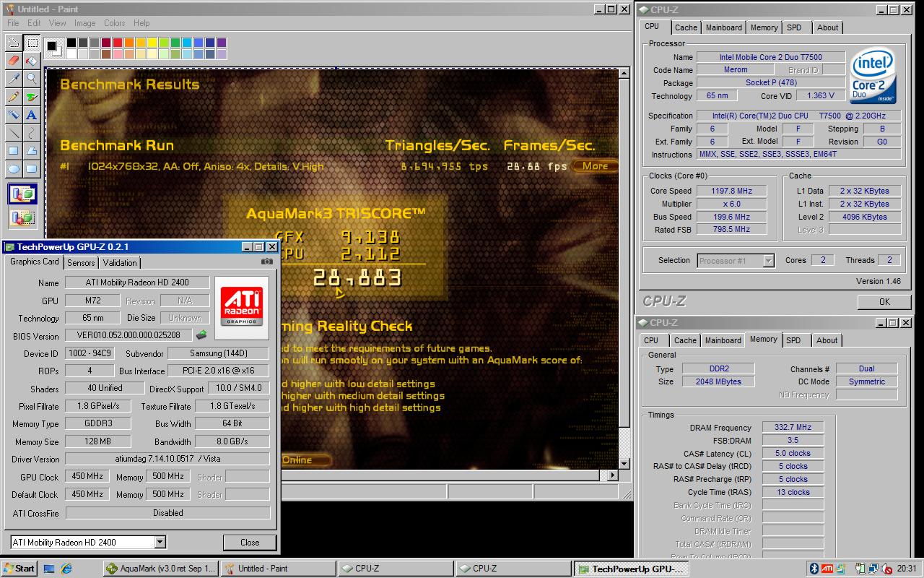The width and height of the screenshot is (924, 578).
Task: Click the More button in AquaMark results
Action: [596, 165]
